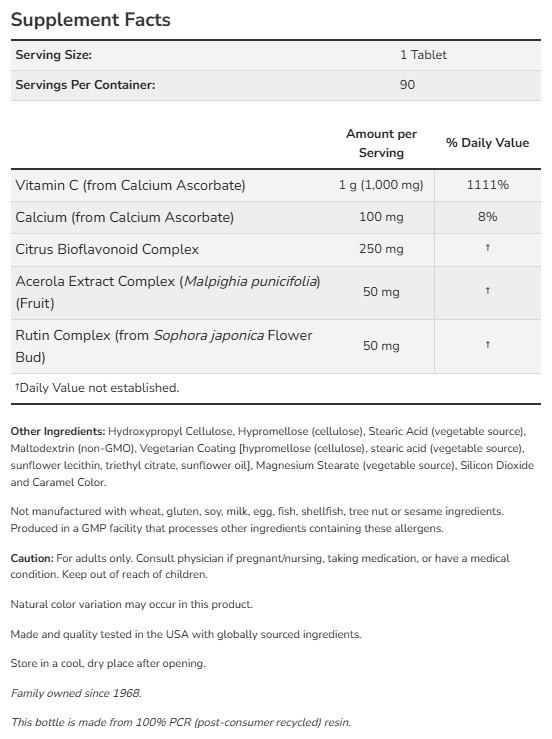This screenshot has height=739, width=552.
Task: Click the dagger symbol in Acerola row
Action: (x=487, y=291)
